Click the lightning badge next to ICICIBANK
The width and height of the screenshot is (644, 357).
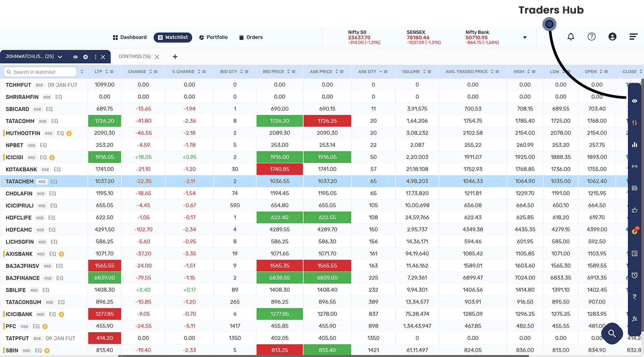click(61, 314)
